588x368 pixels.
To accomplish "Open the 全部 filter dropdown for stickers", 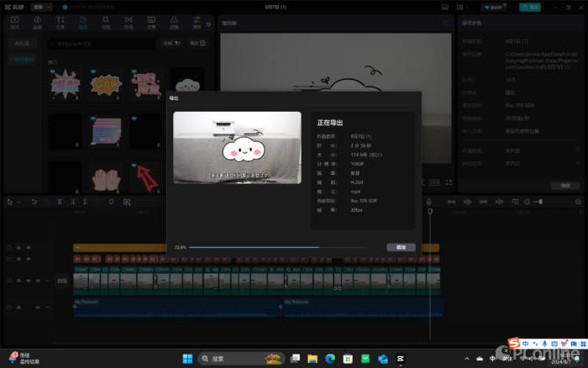I will [171, 43].
